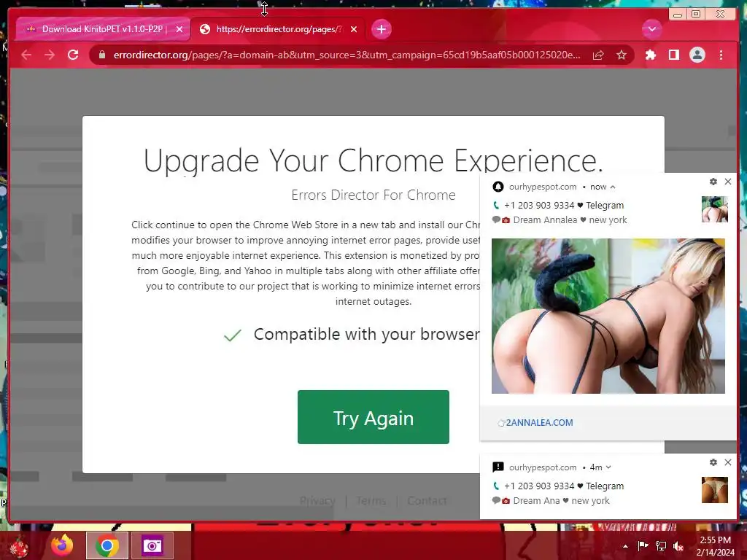Click the green Try Again button
747x560 pixels.
[x=373, y=417]
